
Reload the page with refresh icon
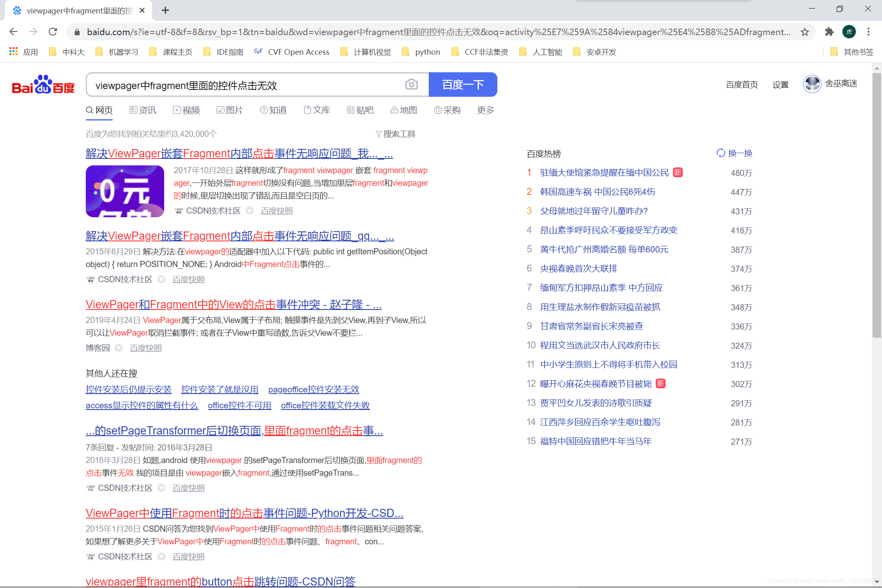pos(53,32)
